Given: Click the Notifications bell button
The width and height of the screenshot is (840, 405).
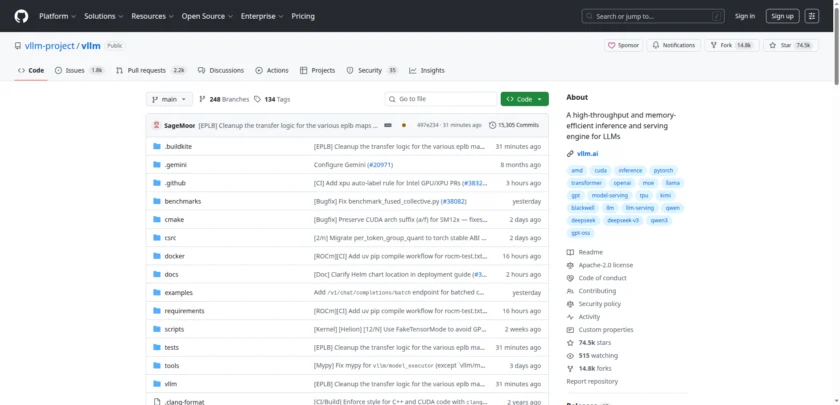Looking at the screenshot, I should click(673, 46).
